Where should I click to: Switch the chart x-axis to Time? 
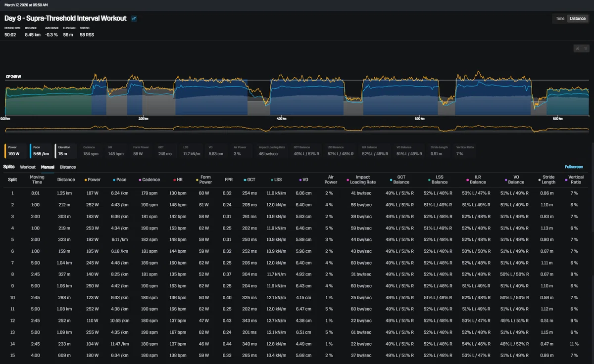[x=560, y=19]
